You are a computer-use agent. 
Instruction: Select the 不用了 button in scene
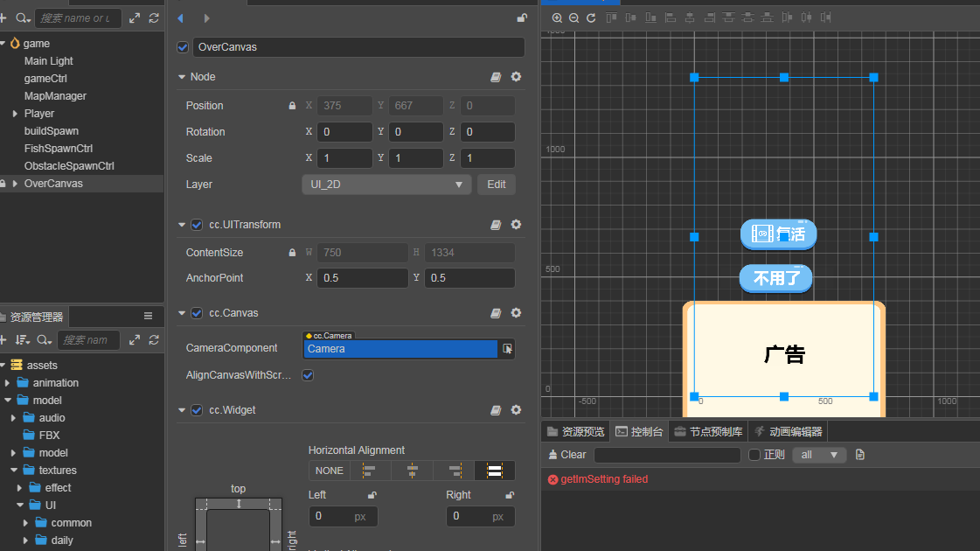pyautogui.click(x=775, y=278)
